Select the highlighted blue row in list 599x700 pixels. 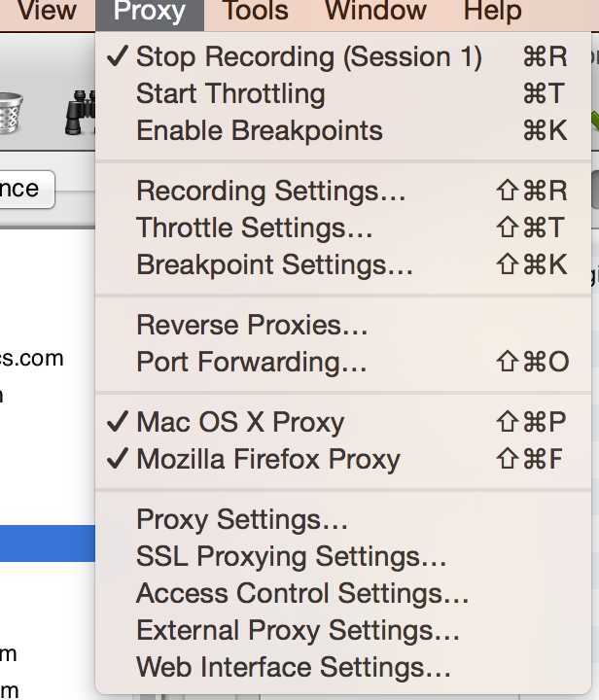point(48,543)
